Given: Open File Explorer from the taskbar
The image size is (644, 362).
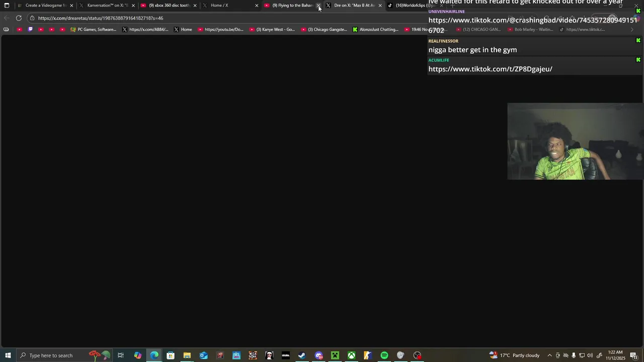Looking at the screenshot, I should [x=187, y=355].
